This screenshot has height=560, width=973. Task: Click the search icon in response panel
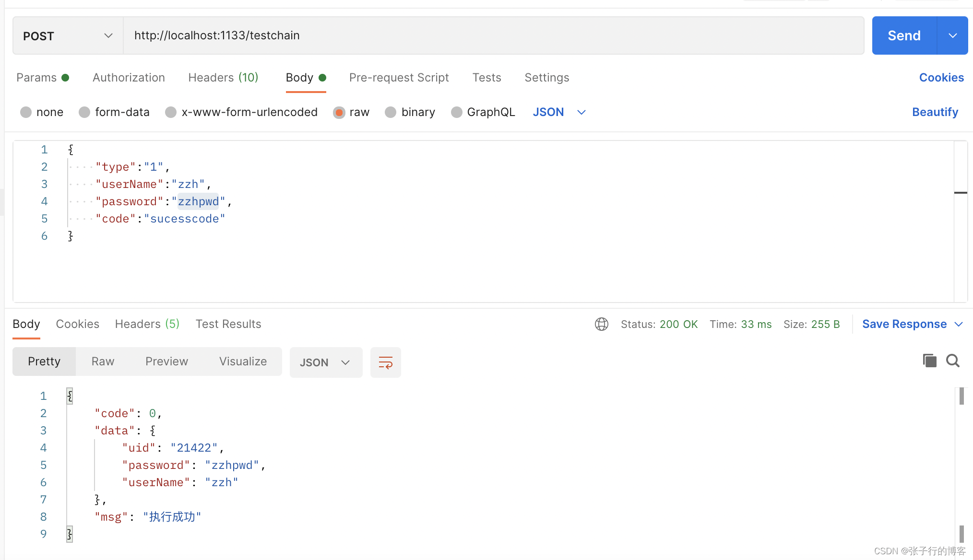point(953,361)
